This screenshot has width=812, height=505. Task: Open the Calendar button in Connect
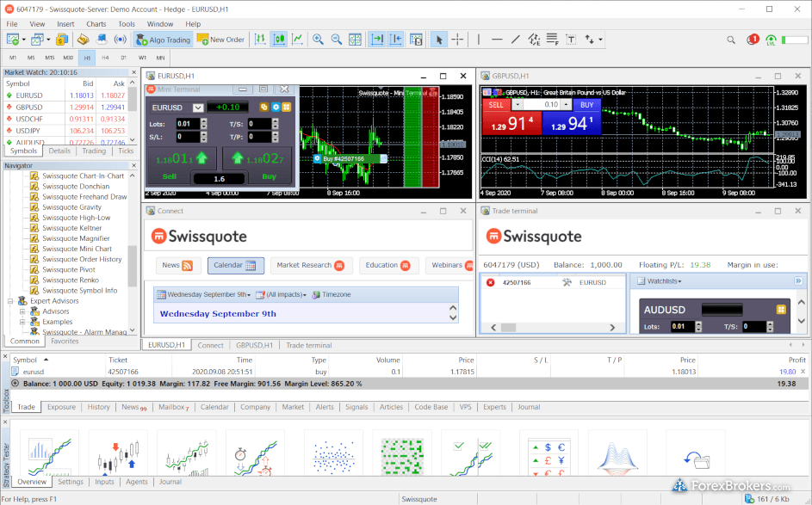tap(236, 266)
